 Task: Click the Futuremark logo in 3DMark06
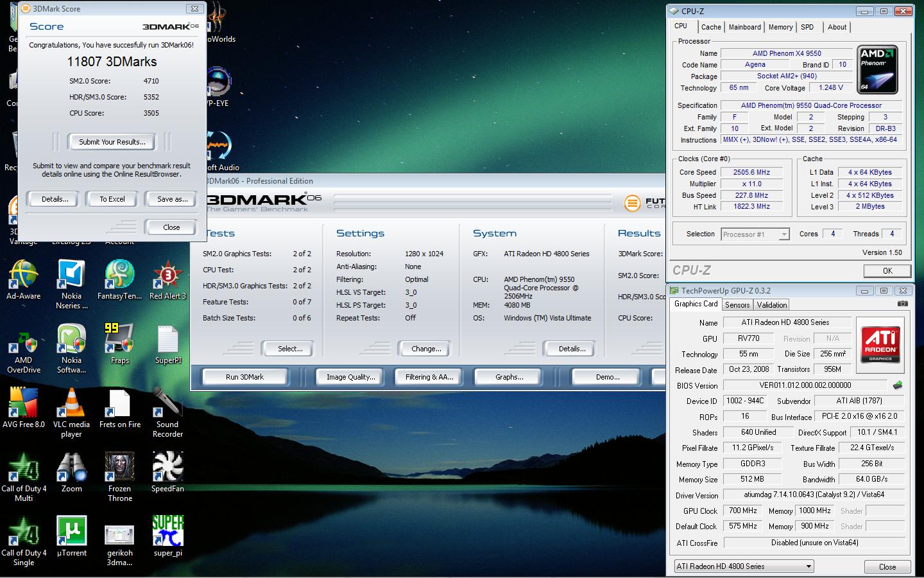tap(645, 204)
